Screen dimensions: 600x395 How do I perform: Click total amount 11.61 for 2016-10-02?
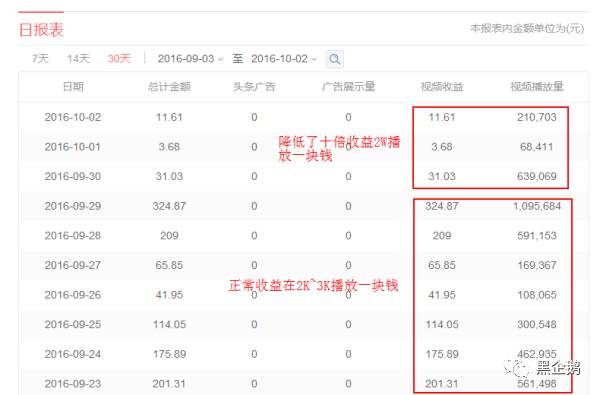[x=169, y=117]
